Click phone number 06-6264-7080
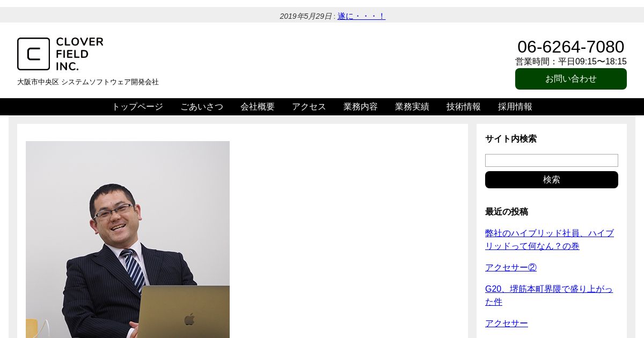The image size is (644, 338). [x=571, y=47]
